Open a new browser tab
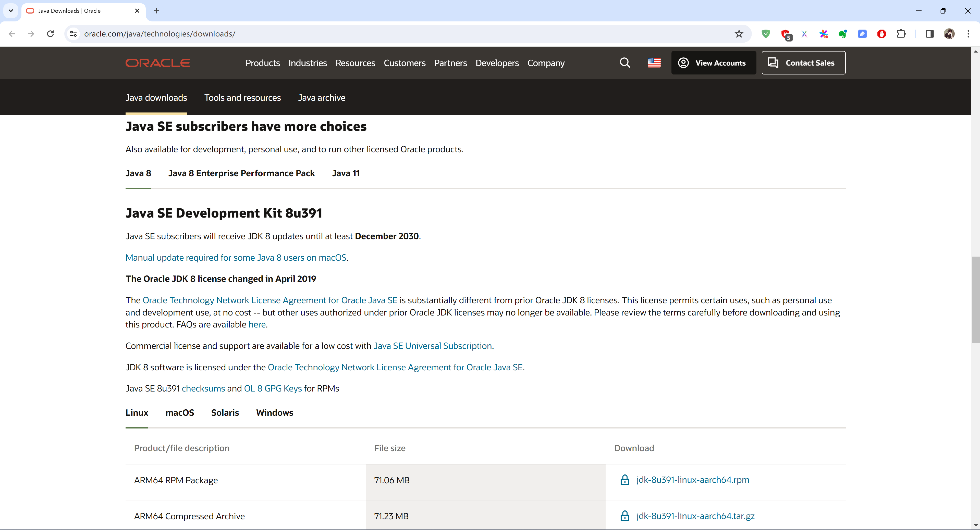Screen dimensions: 980x530 pyautogui.click(x=156, y=11)
